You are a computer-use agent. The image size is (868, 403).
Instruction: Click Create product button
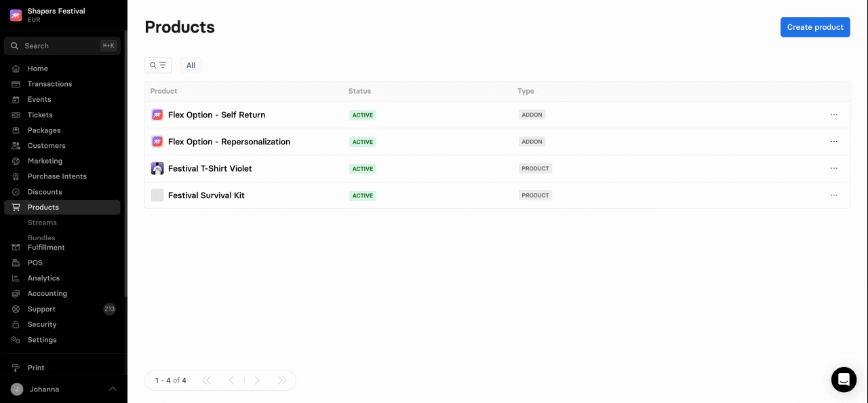pos(814,27)
